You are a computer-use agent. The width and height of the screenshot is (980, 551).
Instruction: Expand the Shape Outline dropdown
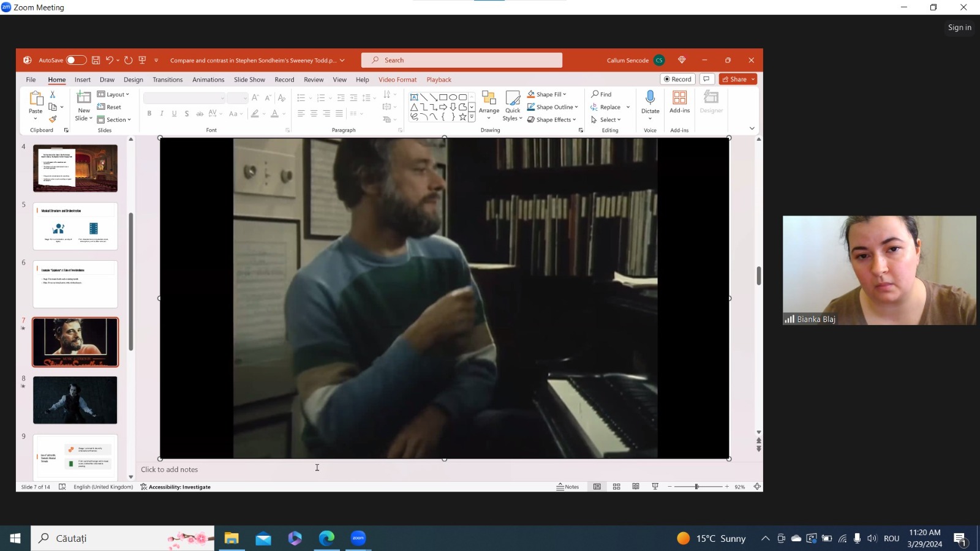tap(552, 107)
